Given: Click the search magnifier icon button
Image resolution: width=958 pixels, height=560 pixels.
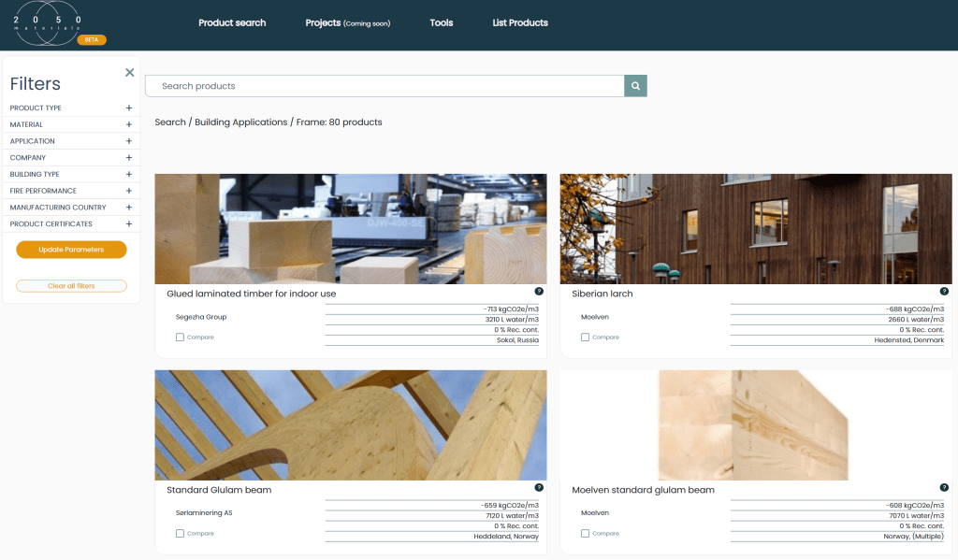Looking at the screenshot, I should click(x=635, y=86).
